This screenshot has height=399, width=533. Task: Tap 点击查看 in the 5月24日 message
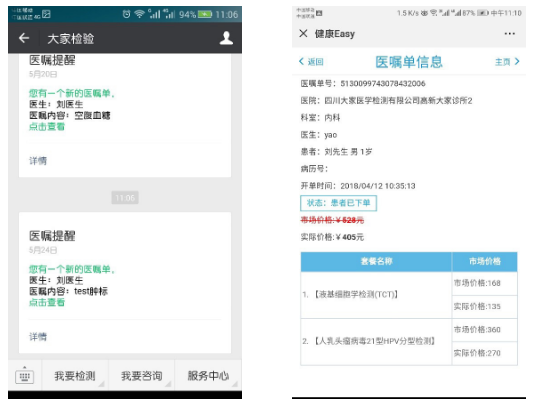47,302
